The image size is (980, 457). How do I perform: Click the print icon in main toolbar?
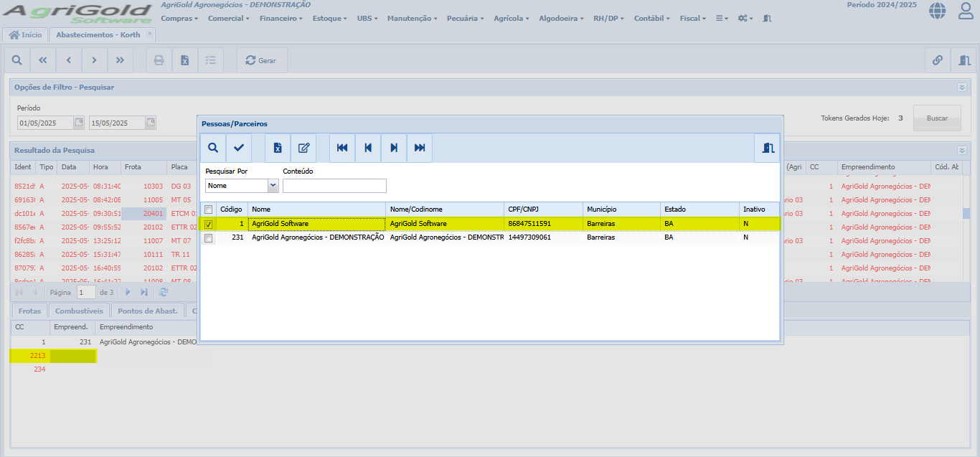pos(159,60)
